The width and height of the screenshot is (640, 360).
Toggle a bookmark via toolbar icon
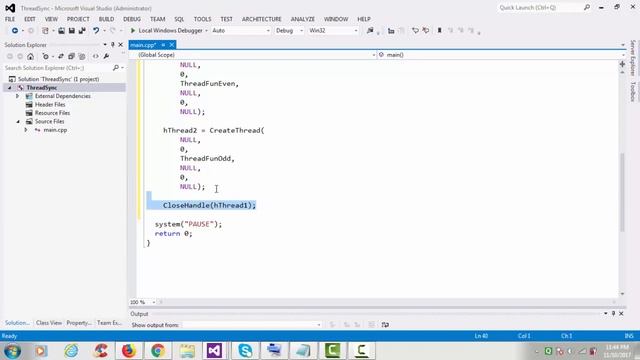[x=440, y=31]
